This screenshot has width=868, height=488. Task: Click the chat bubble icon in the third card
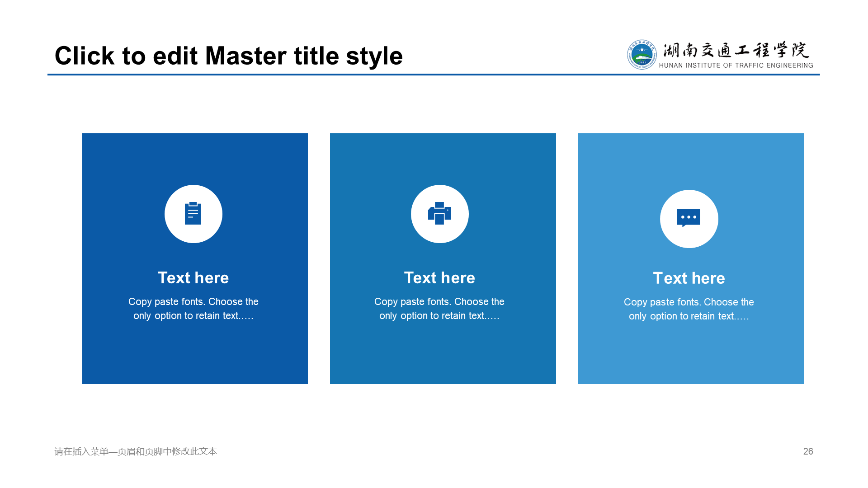689,218
